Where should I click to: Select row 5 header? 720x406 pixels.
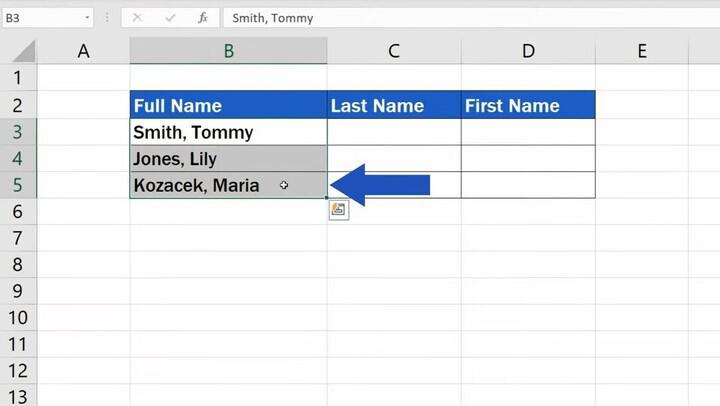click(18, 185)
